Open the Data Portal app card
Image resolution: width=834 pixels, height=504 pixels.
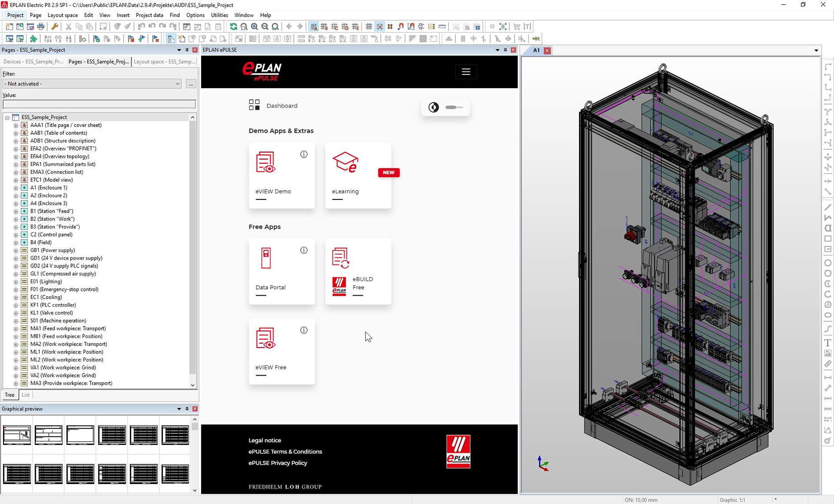click(x=282, y=271)
